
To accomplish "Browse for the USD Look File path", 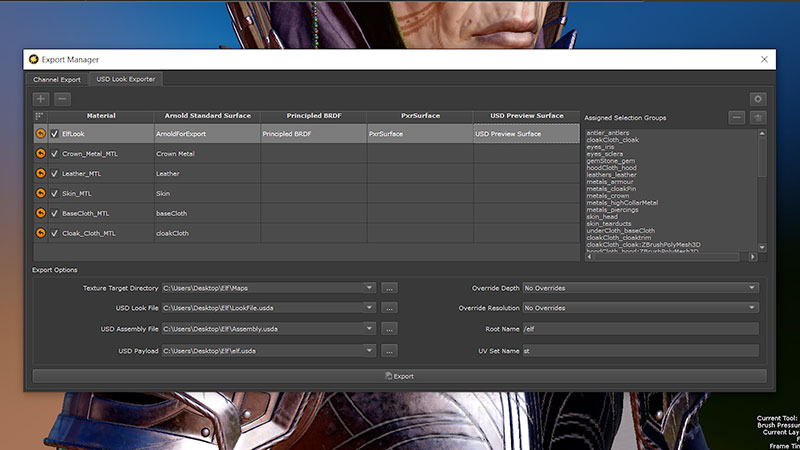I will click(390, 308).
